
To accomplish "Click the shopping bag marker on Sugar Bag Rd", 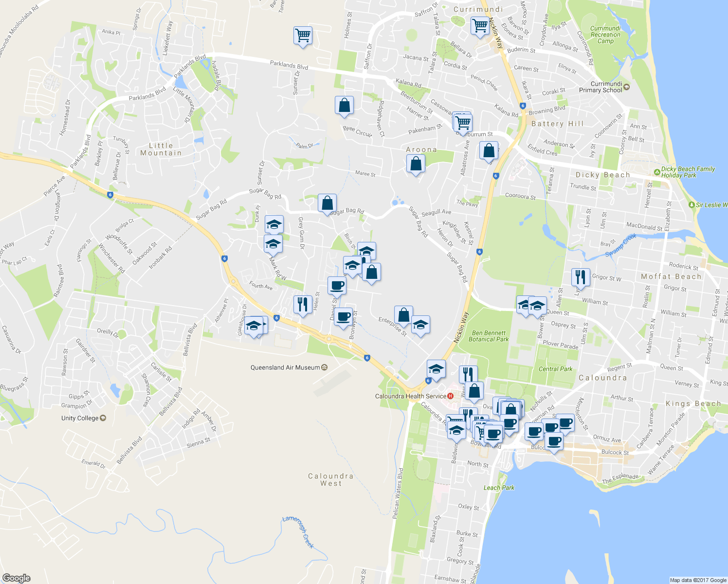I will pos(327,203).
